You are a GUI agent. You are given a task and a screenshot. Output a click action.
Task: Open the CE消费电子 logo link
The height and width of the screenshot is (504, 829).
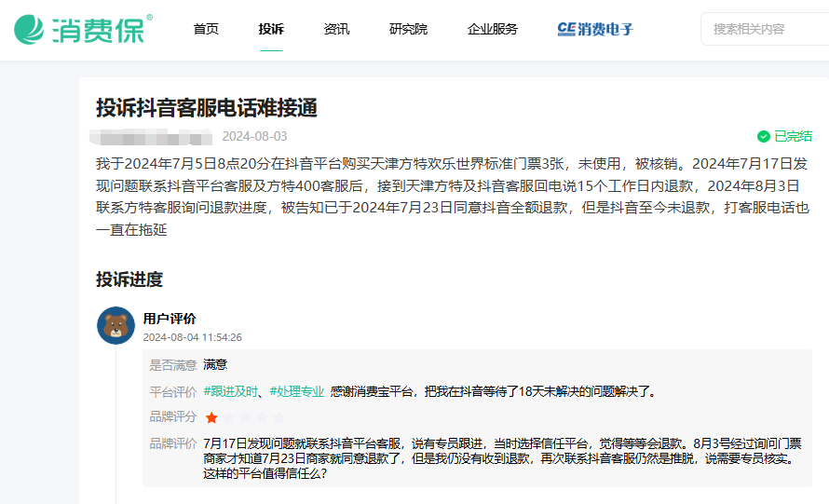594,29
